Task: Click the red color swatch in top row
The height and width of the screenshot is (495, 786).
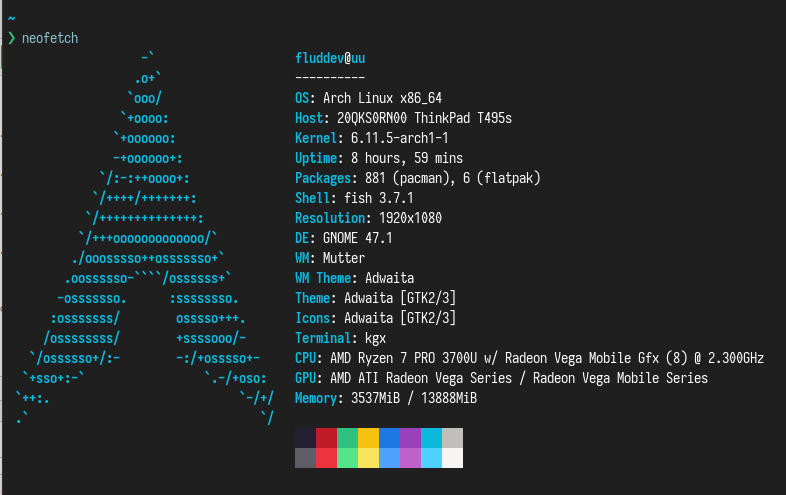Action: 326,438
